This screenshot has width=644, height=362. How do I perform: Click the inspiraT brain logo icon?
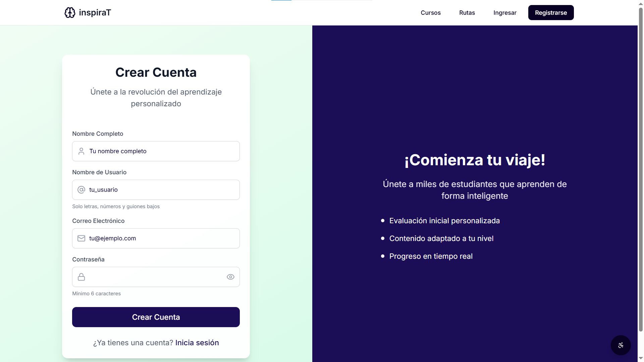pos(70,13)
